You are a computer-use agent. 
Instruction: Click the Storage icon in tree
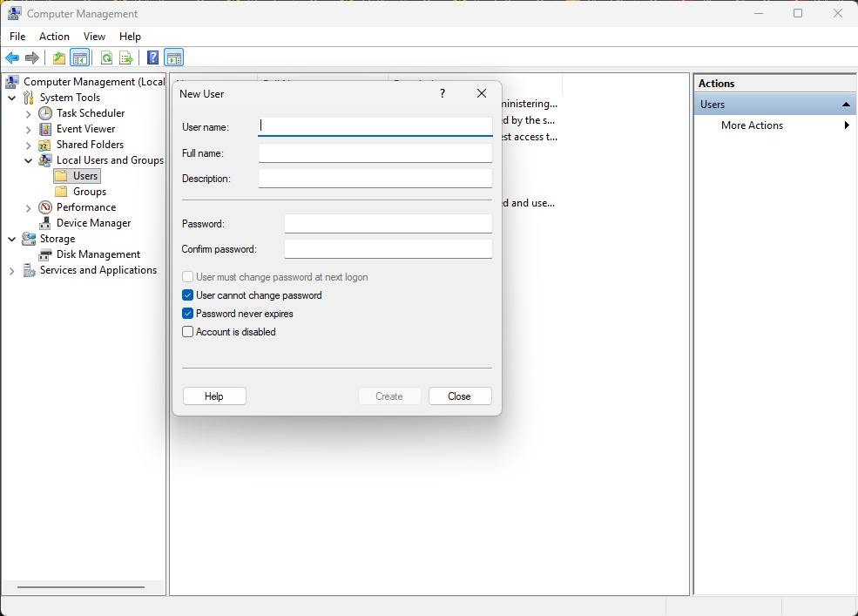pyautogui.click(x=29, y=239)
